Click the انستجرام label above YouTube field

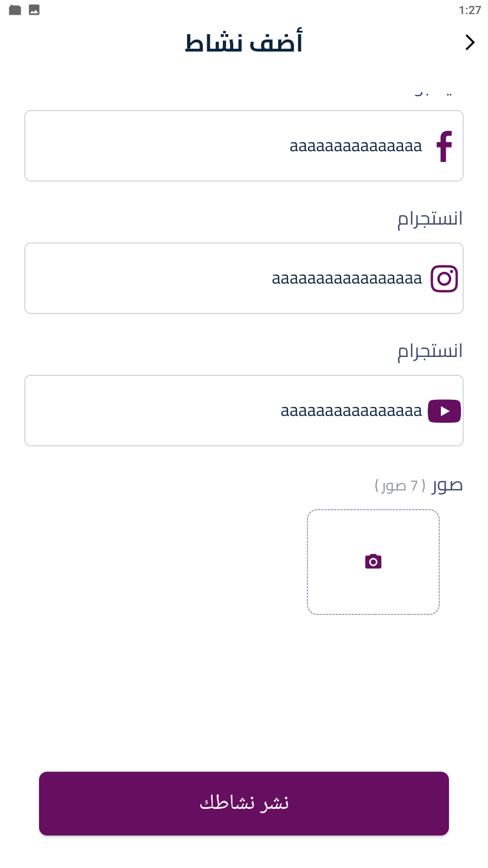(430, 352)
